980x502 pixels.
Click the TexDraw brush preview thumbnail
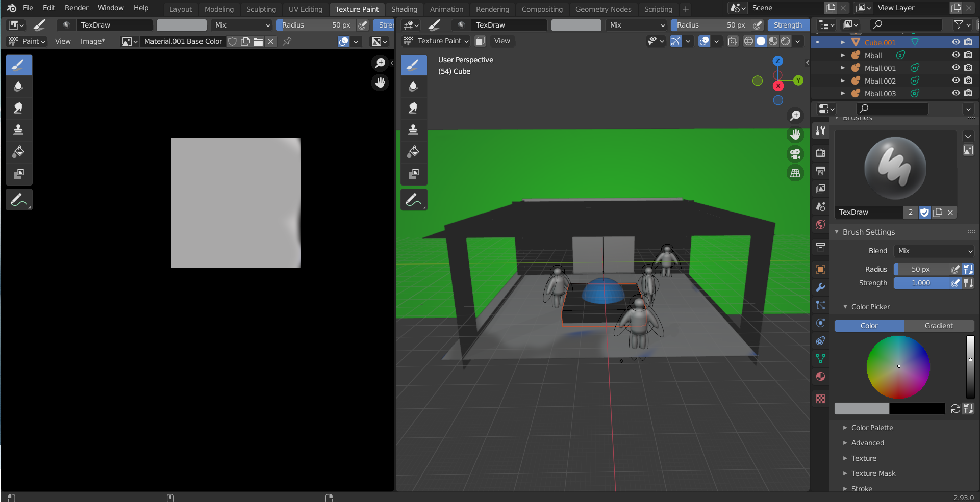(x=895, y=168)
